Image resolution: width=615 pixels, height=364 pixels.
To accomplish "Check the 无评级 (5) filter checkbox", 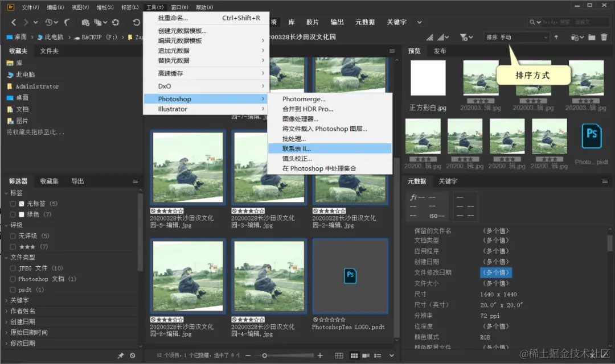I will pos(13,236).
